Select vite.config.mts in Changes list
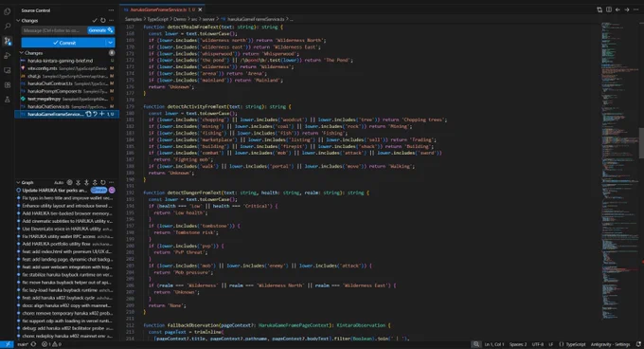Viewport: 644px width, 349px height. pos(67,68)
